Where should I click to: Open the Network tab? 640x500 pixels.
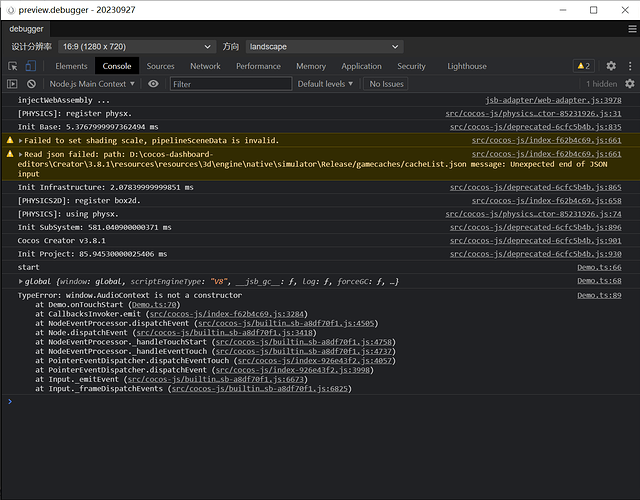pos(205,66)
